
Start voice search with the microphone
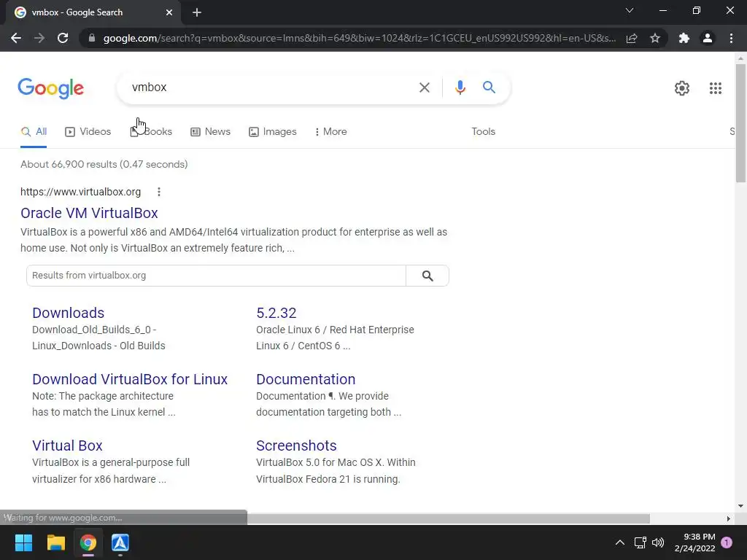click(460, 87)
